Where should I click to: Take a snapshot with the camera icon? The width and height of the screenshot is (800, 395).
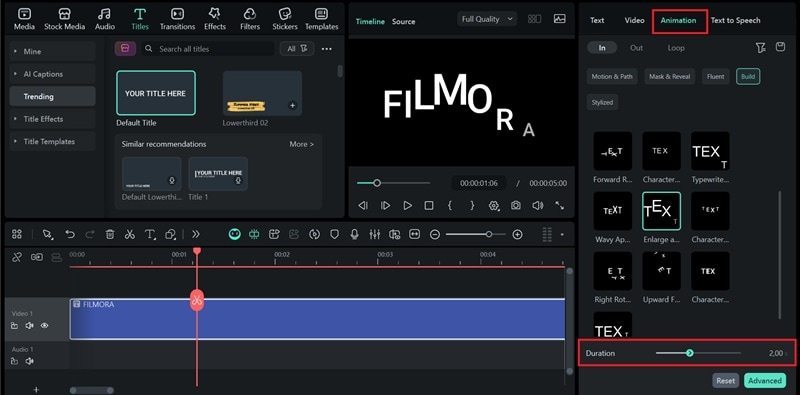(516, 206)
